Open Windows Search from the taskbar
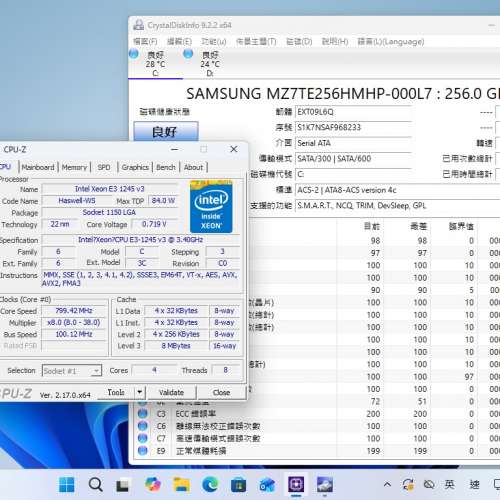The height and width of the screenshot is (500, 500). (95, 484)
